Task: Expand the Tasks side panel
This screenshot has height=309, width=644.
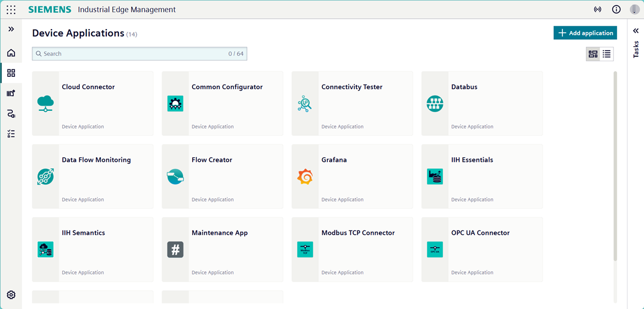Action: point(636,31)
